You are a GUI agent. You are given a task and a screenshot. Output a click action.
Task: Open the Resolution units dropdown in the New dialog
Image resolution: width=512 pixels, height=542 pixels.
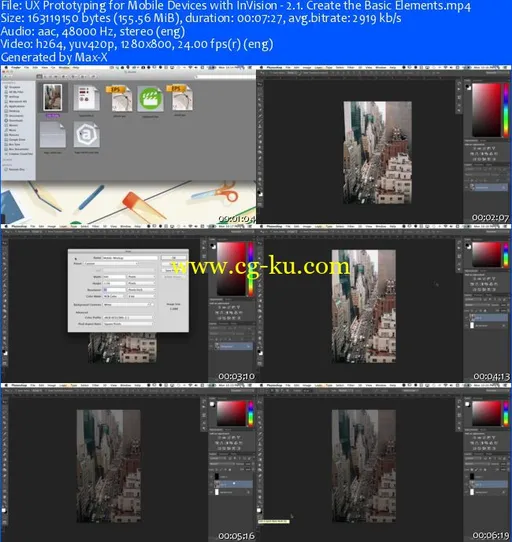[141, 290]
